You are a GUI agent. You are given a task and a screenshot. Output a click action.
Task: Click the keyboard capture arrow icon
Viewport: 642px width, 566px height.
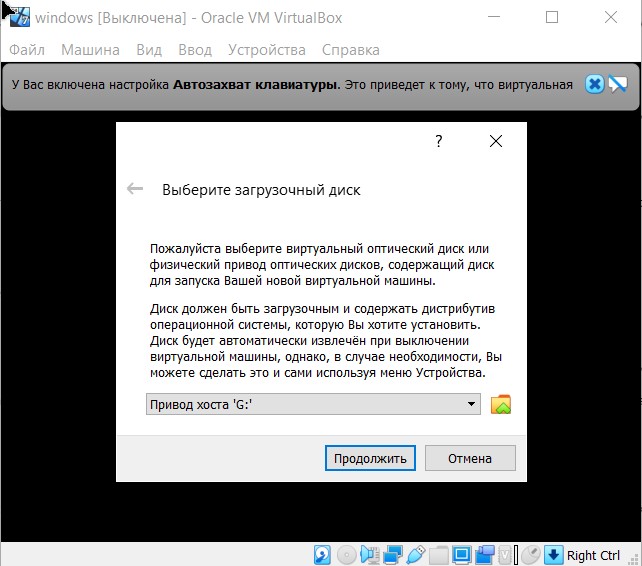pos(554,555)
